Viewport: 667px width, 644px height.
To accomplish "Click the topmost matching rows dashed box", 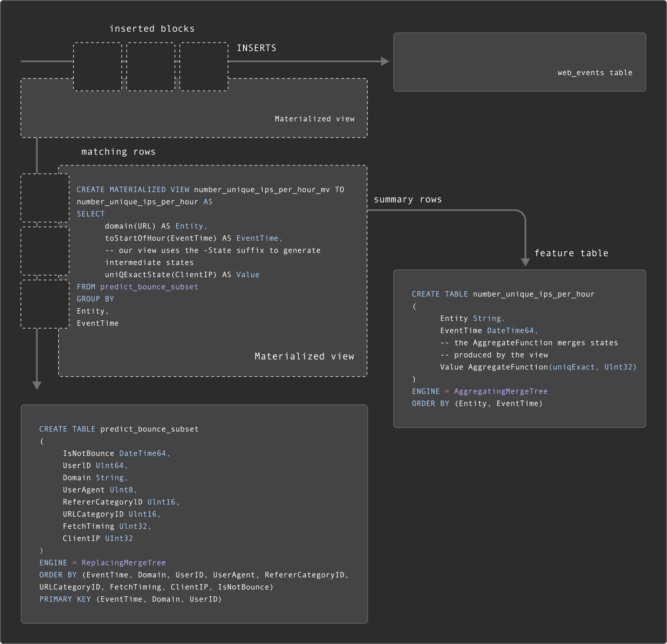I will (x=45, y=198).
